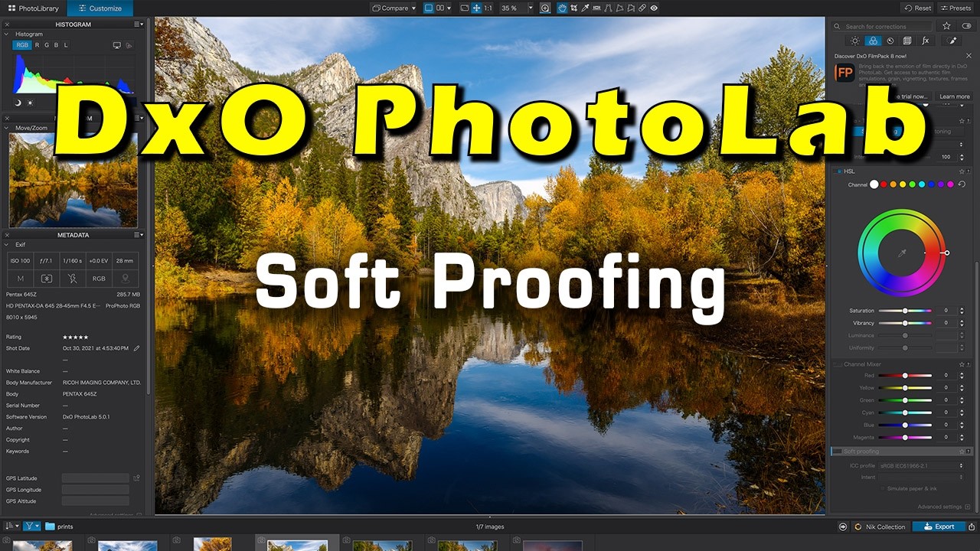Click the favorites star filter icon
This screenshot has width=980, height=551.
(946, 26)
